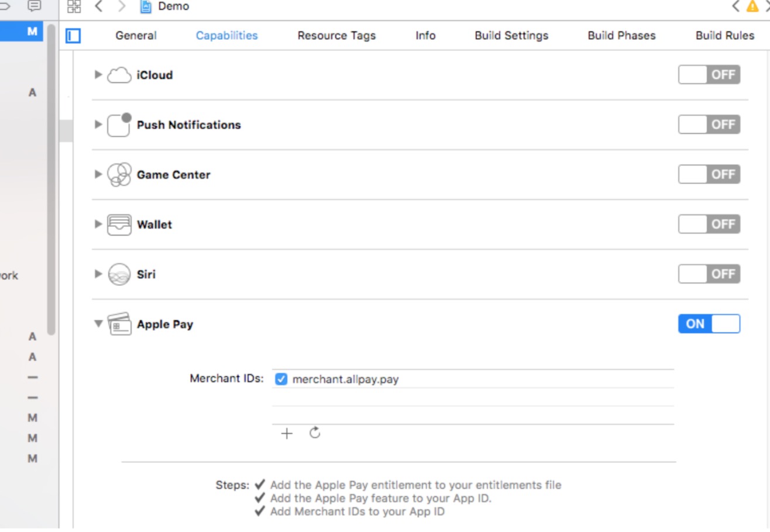Expand the Wallet capability section

point(98,224)
